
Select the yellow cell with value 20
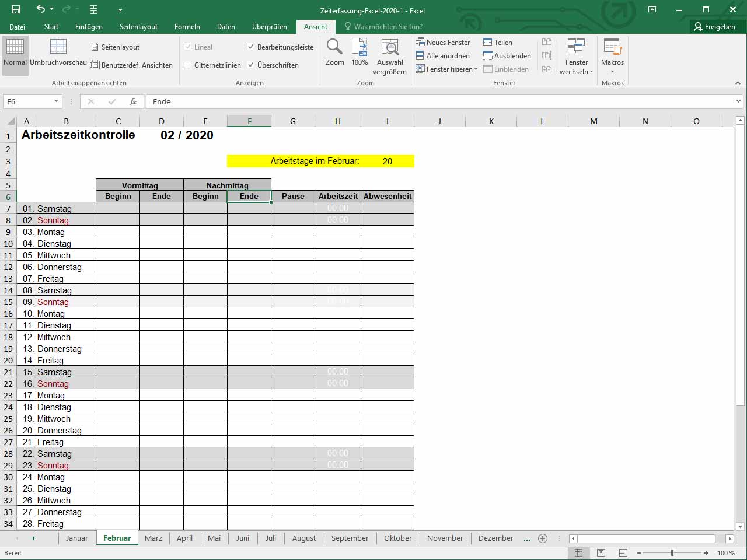pos(388,161)
